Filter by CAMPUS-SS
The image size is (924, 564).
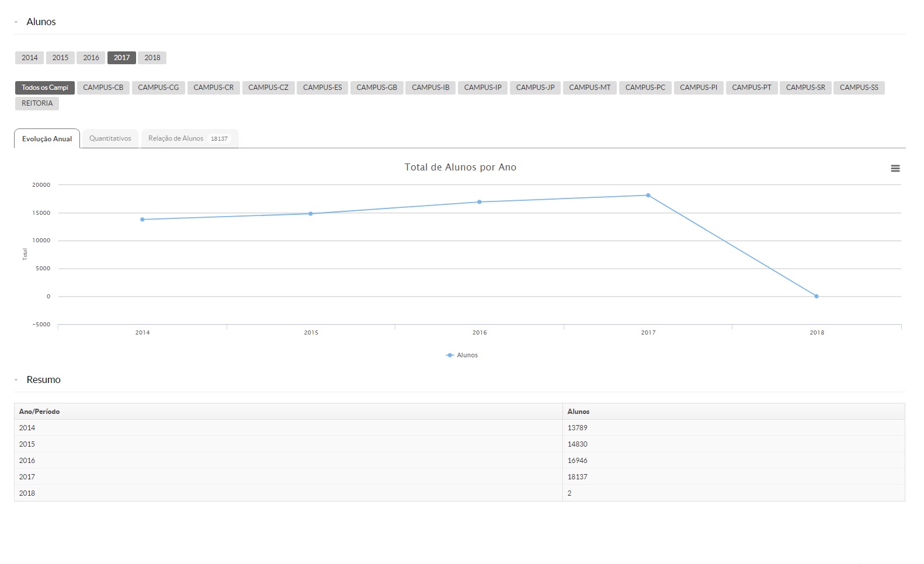[859, 88]
